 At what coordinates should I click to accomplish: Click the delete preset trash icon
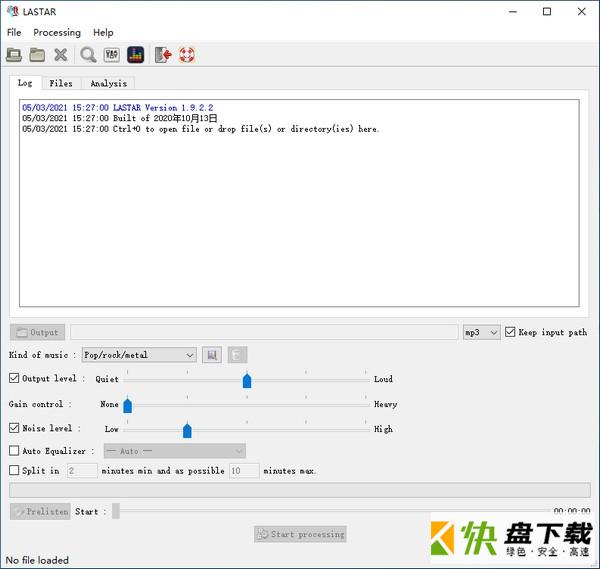(237, 355)
